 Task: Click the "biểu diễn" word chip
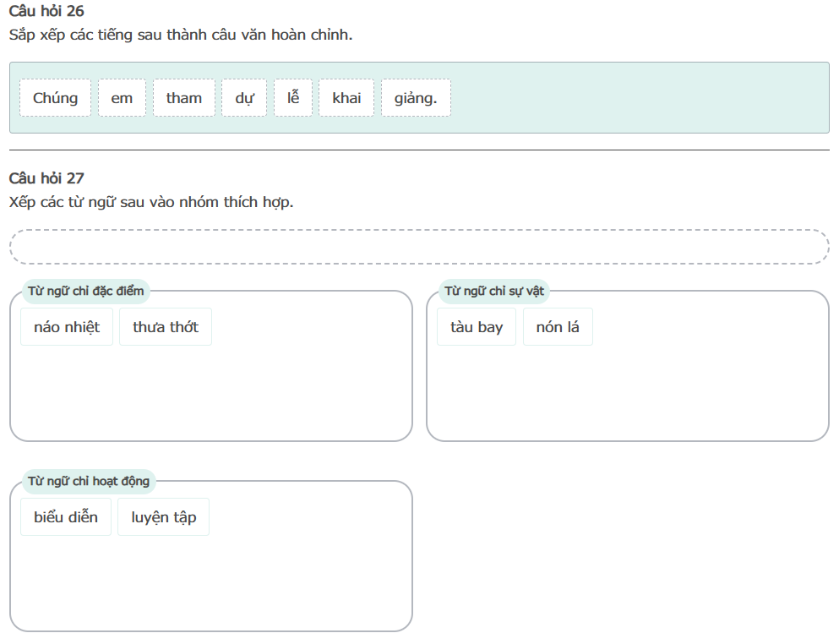[66, 517]
